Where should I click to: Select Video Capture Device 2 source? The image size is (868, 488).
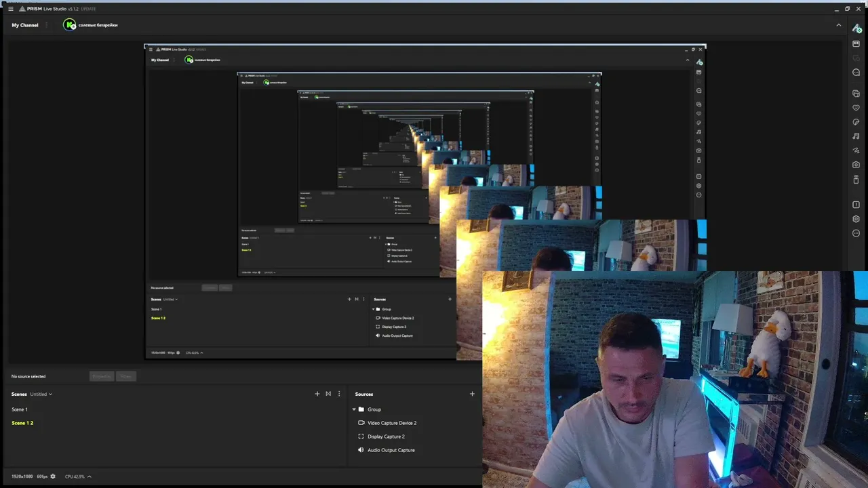click(392, 423)
